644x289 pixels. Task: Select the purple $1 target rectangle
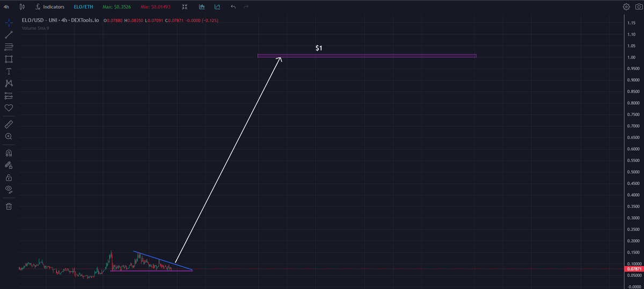point(367,56)
